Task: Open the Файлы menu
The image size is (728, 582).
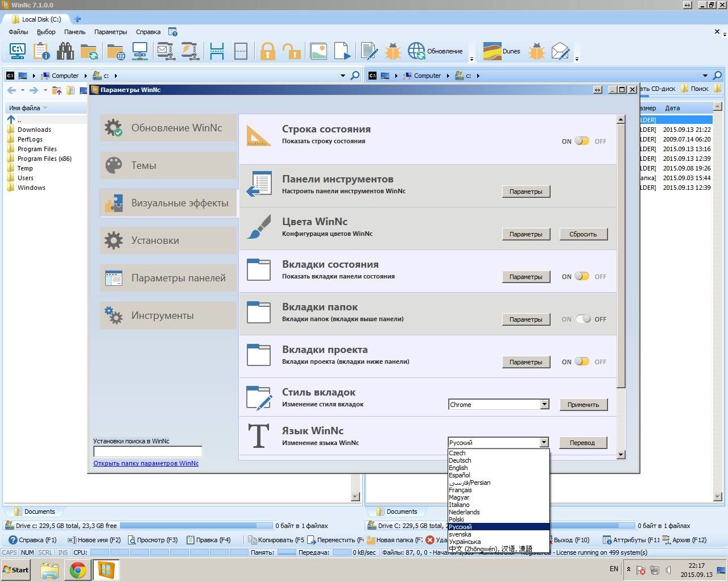Action: coord(18,32)
